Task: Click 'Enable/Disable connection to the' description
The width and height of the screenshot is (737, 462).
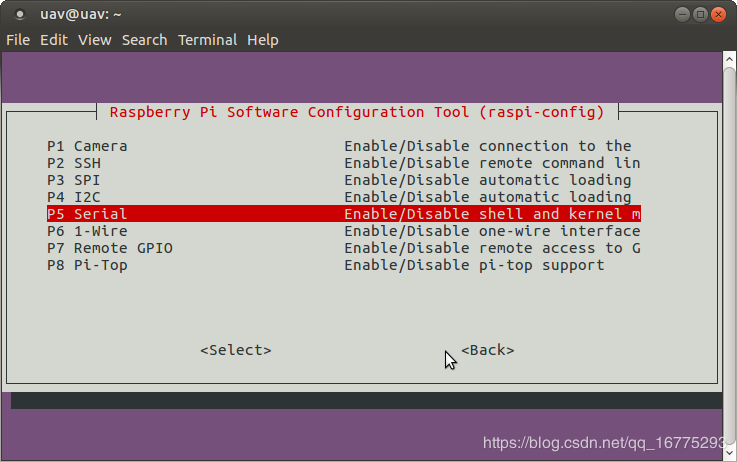Action: click(x=488, y=146)
